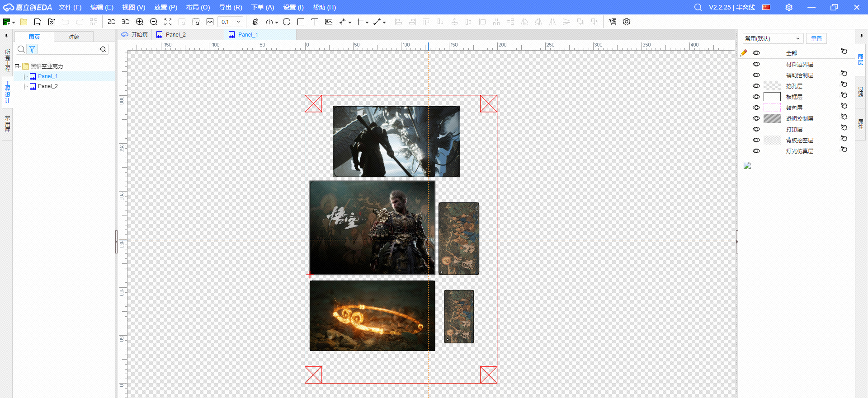Screen dimensions: 868x398
Task: Switch to the 对象 tab
Action: click(x=74, y=37)
